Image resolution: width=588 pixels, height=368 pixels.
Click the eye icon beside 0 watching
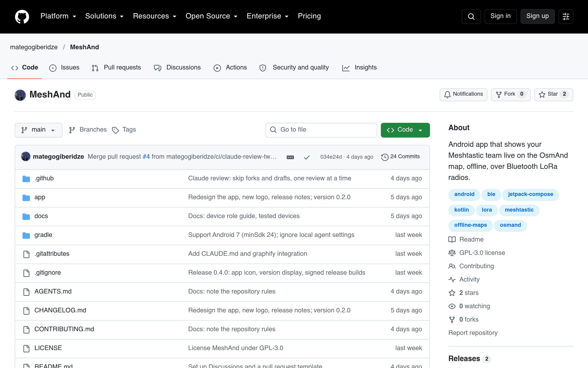click(x=452, y=306)
